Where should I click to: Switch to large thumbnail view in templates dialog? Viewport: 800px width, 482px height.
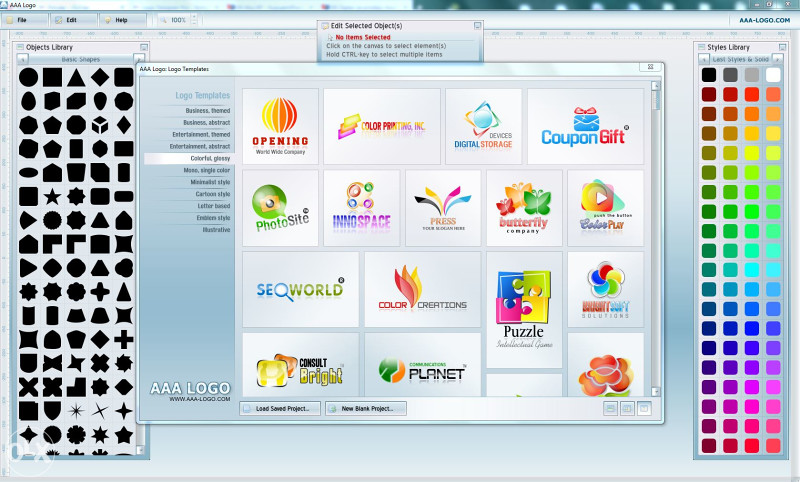tap(644, 409)
